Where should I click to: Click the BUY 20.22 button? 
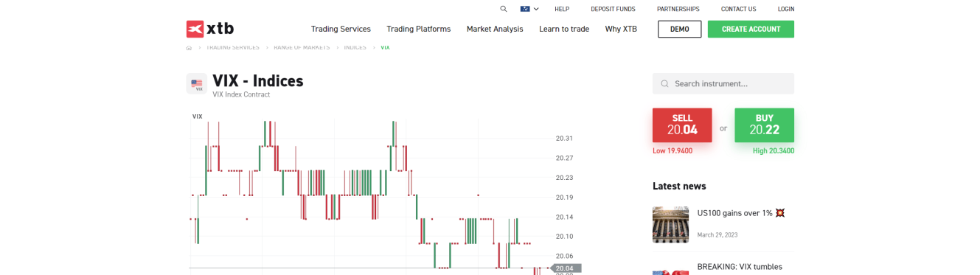[x=765, y=125]
